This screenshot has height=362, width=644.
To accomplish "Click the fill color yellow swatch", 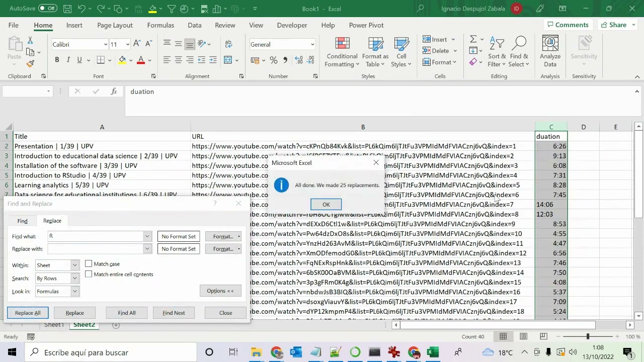I will click(x=122, y=60).
